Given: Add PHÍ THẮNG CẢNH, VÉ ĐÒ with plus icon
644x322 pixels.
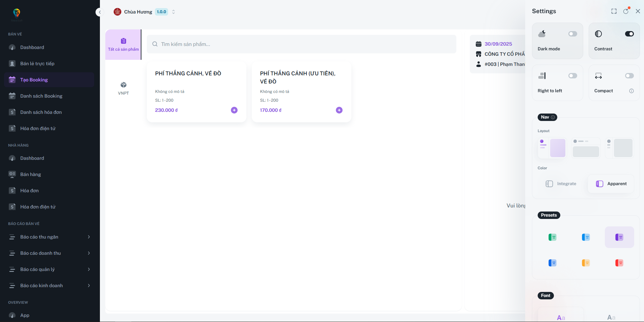Looking at the screenshot, I should [234, 110].
